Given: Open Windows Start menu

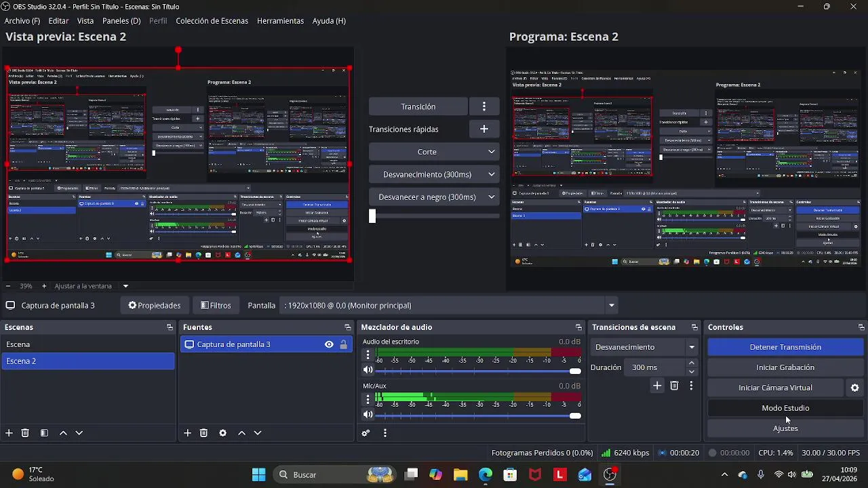Looking at the screenshot, I should click(x=258, y=474).
